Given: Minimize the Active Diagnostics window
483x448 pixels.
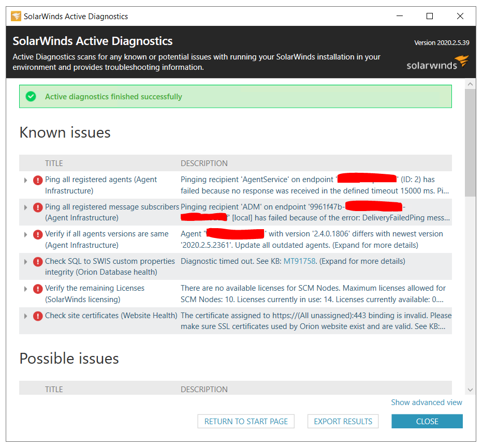Looking at the screenshot, I should [400, 16].
